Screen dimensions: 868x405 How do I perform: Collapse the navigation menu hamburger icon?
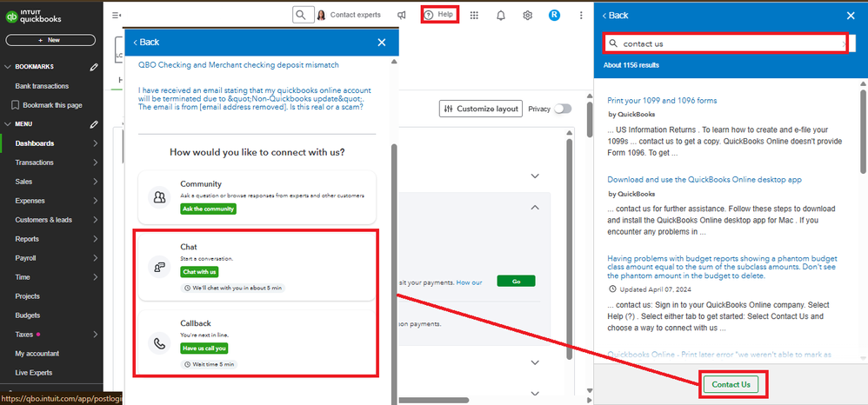(x=117, y=16)
